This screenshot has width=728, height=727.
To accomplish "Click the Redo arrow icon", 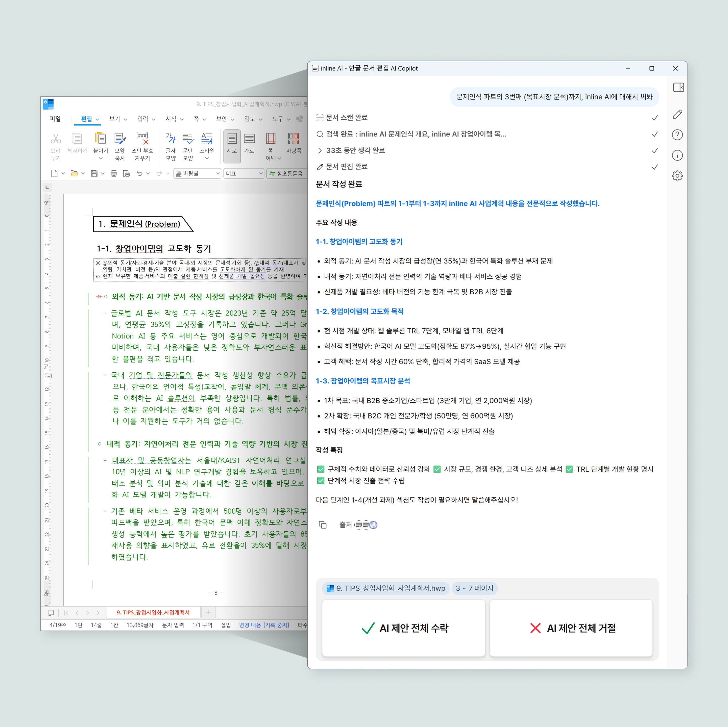I will click(159, 173).
